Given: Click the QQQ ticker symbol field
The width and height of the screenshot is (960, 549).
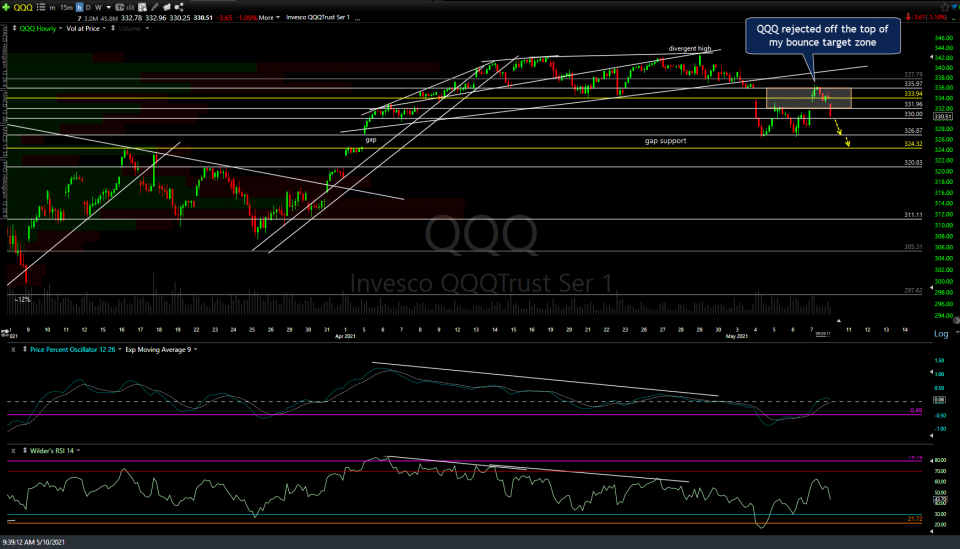Looking at the screenshot, I should (x=23, y=7).
